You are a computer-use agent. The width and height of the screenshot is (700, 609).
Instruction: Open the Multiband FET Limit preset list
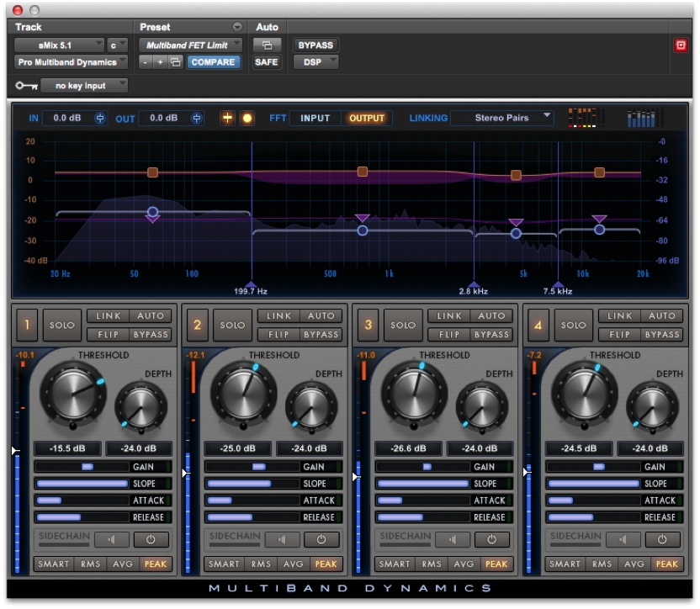pos(191,45)
